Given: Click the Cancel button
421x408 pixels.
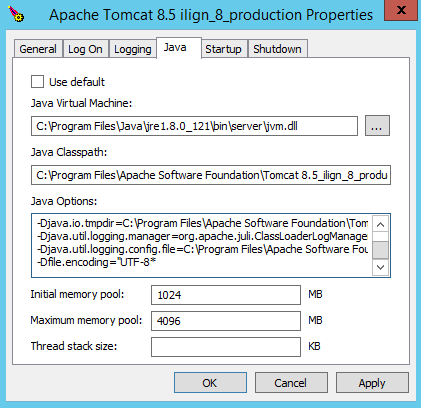Looking at the screenshot, I should [291, 383].
